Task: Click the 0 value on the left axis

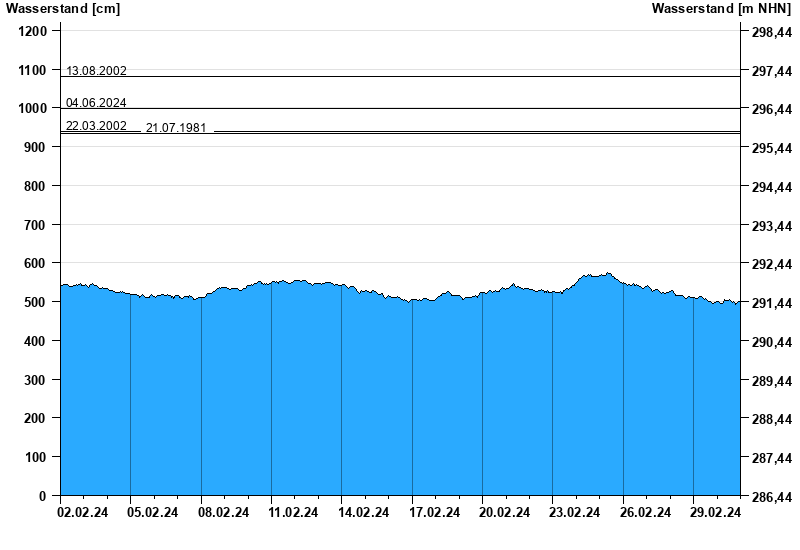Action: pyautogui.click(x=43, y=496)
